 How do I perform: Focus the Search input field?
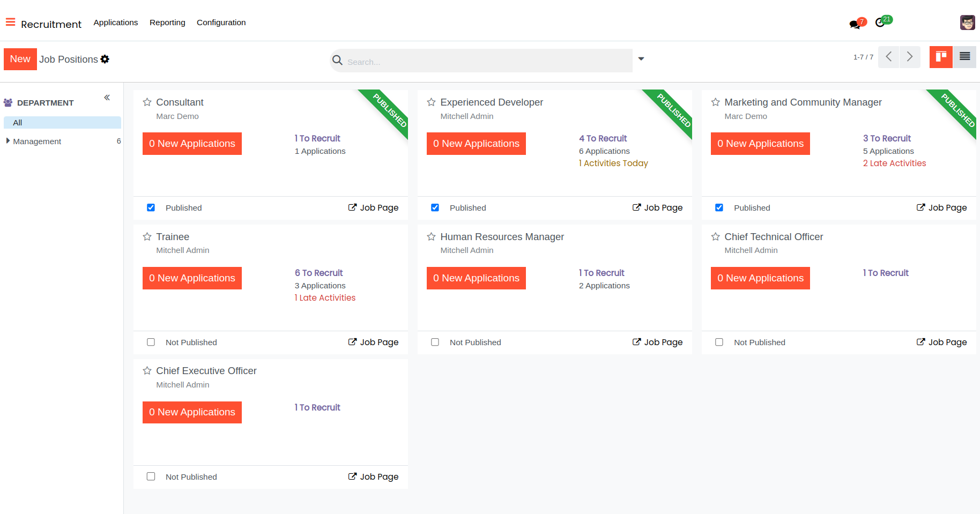pos(482,62)
